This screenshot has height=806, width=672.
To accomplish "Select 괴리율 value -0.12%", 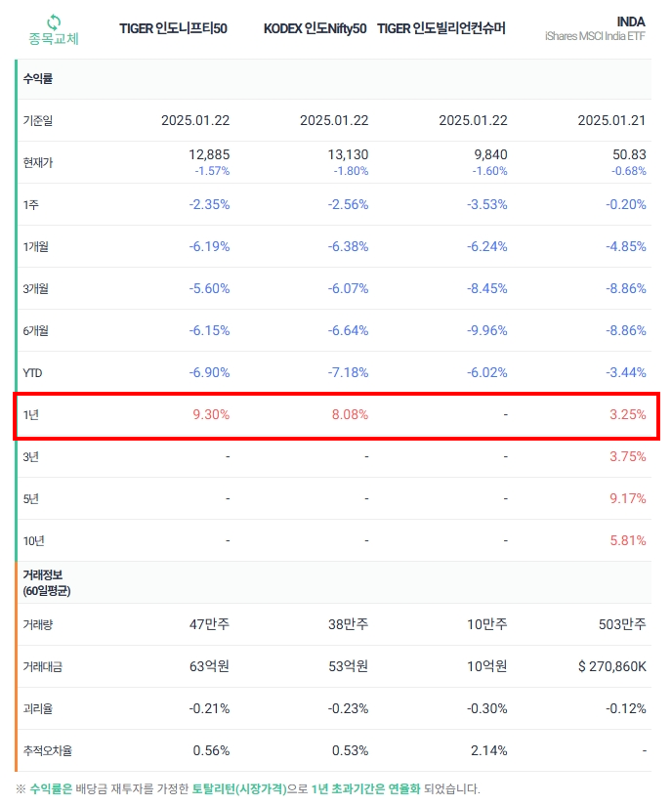I will pyautogui.click(x=626, y=709).
